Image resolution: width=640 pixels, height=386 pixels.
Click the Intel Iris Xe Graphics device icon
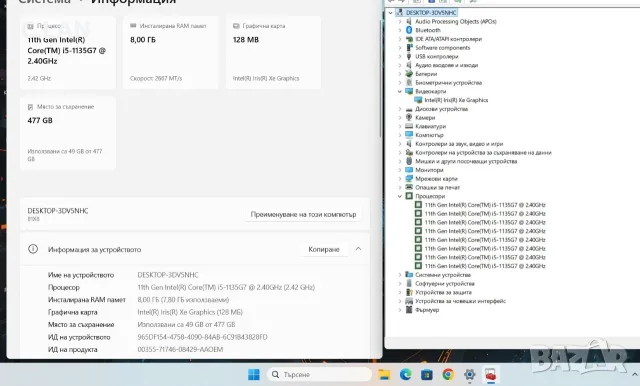pos(418,100)
